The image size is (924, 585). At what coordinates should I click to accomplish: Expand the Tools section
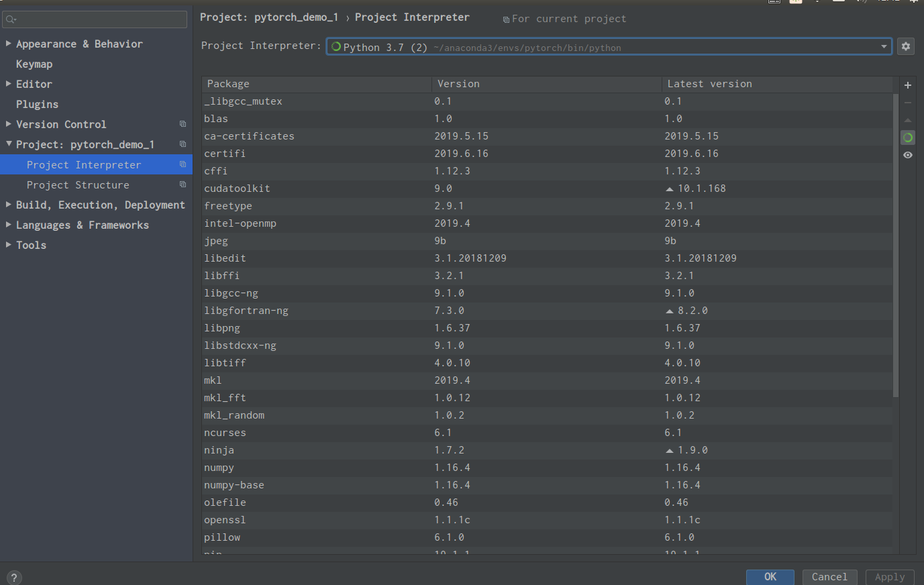(7, 245)
